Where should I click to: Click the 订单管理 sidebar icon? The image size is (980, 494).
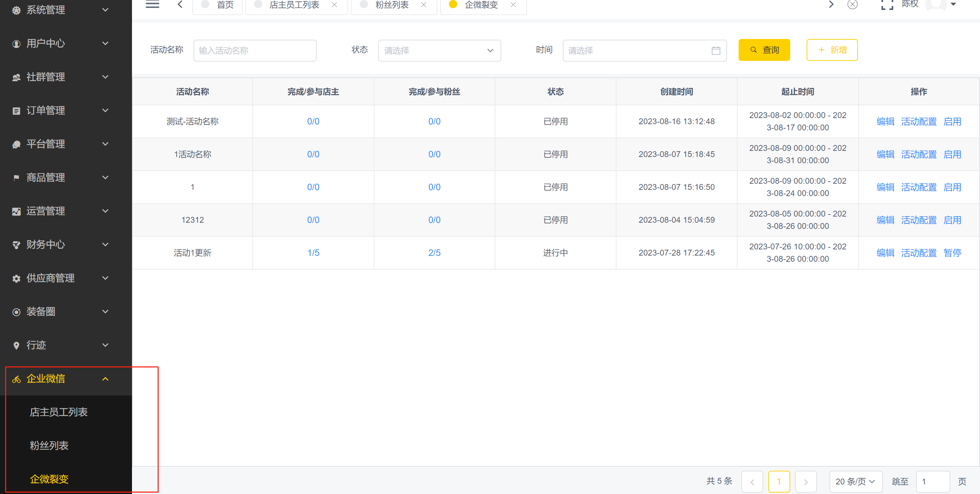coord(16,111)
